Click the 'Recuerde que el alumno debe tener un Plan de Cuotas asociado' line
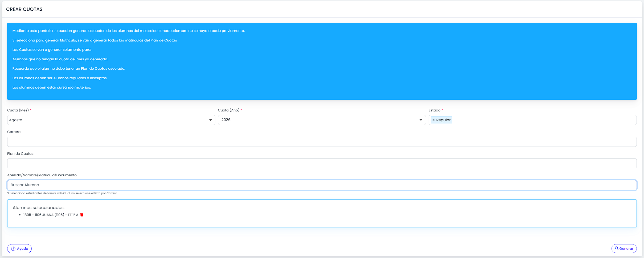This screenshot has width=644, height=258. (x=69, y=69)
